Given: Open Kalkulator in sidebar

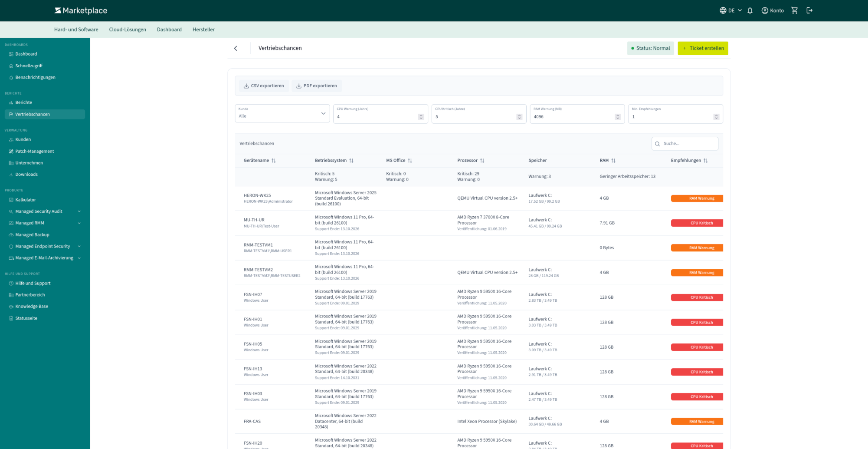Looking at the screenshot, I should 45,200.
